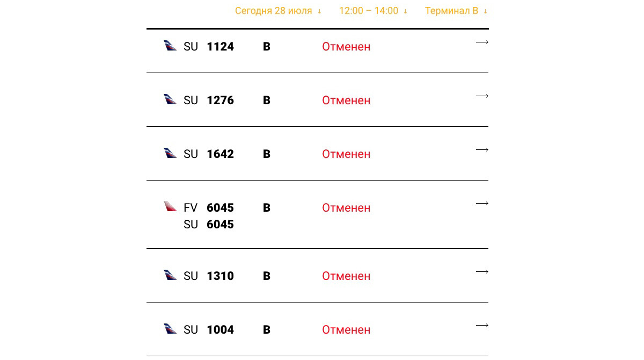Open the Терминал B dropdown
The height and width of the screenshot is (360, 644).
(x=456, y=11)
